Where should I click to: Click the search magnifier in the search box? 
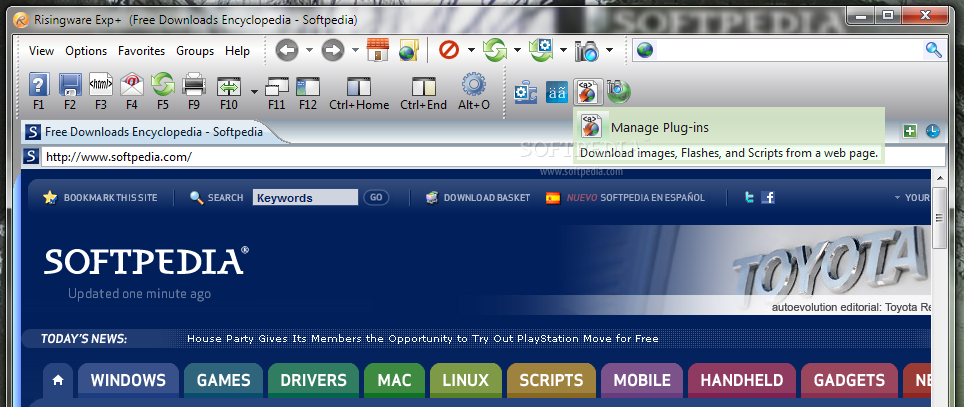click(x=933, y=50)
